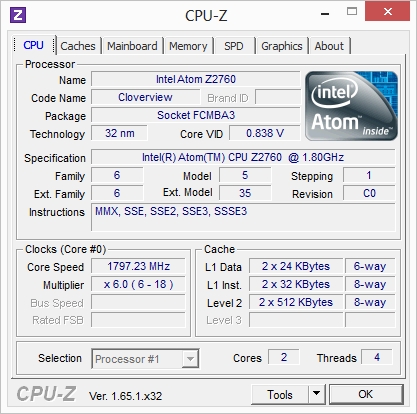Select the Memory tab
The image size is (417, 414).
coord(188,46)
